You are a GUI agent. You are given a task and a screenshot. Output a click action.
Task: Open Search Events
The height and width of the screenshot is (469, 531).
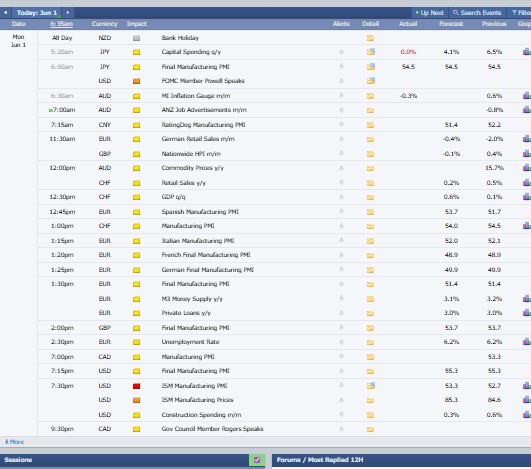[477, 13]
